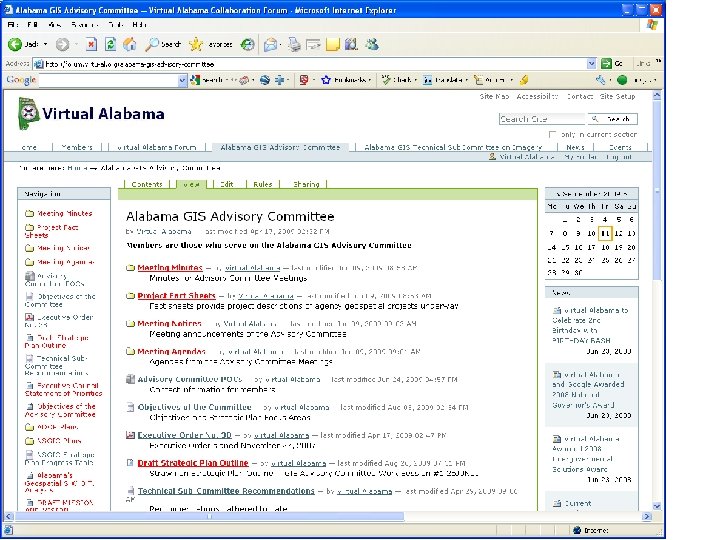Image resolution: width=720 pixels, height=540 pixels.
Task: Click in the Google toolbar search field
Action: pyautogui.click(x=108, y=80)
